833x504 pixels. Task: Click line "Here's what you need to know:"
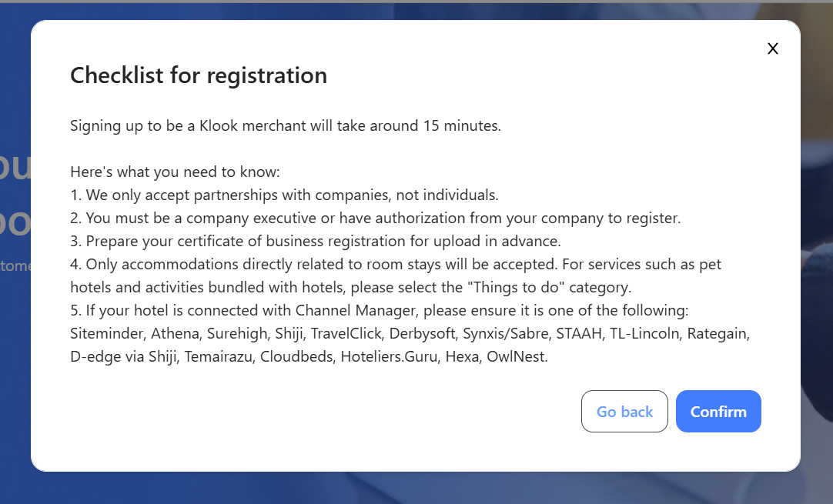[x=175, y=172]
